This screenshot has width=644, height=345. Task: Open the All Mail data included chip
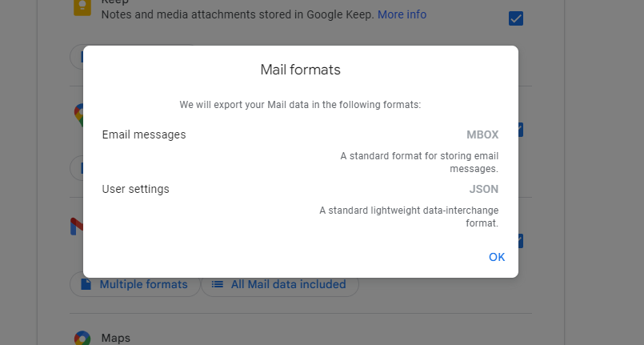(279, 284)
